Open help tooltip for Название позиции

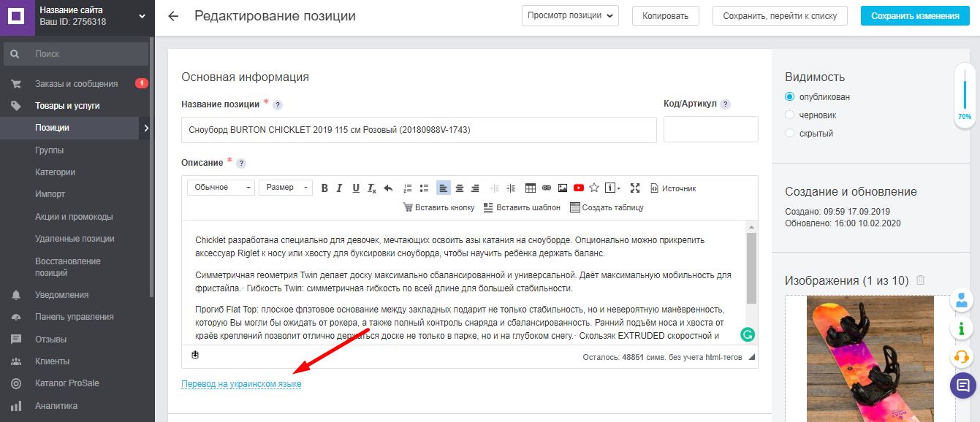[x=278, y=105]
